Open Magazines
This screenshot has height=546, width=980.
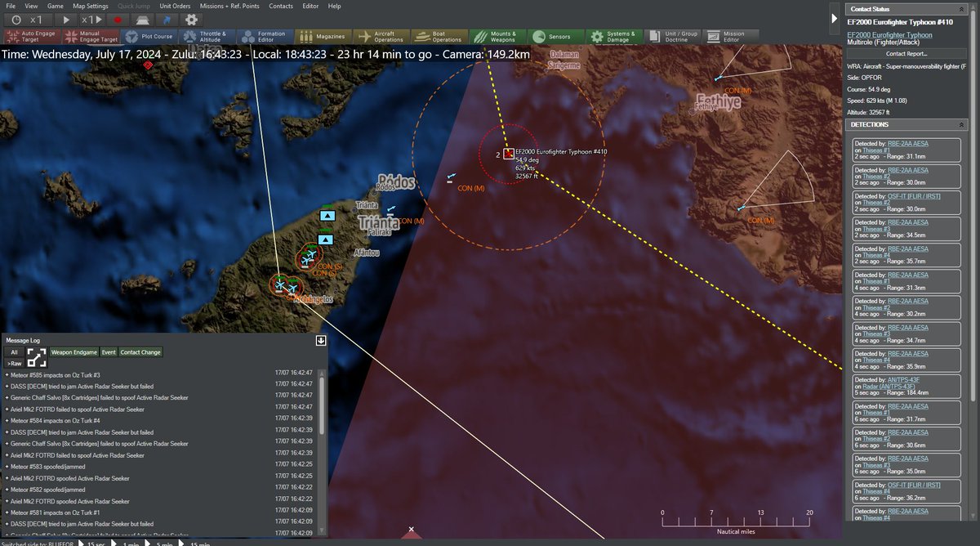[x=323, y=37]
